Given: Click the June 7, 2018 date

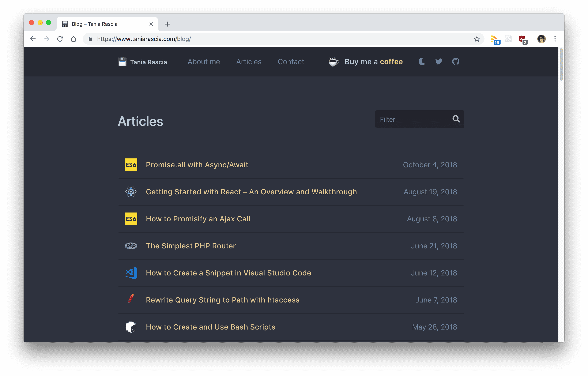Looking at the screenshot, I should click(436, 300).
